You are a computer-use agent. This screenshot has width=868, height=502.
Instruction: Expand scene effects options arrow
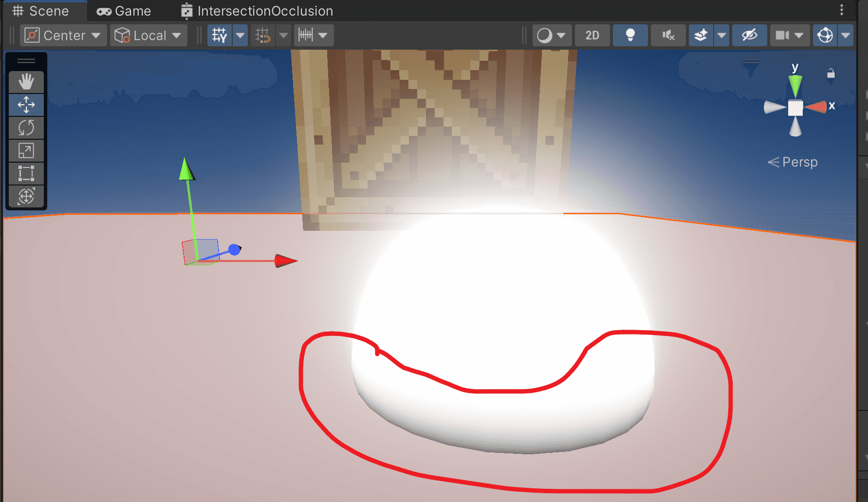(721, 36)
